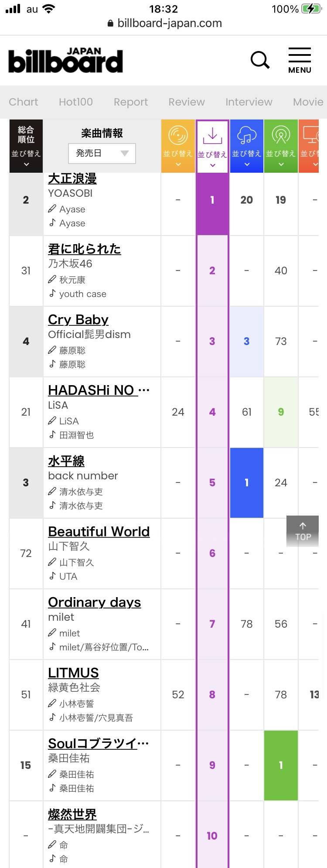This screenshot has width=327, height=868.
Task: Sort by download icon column
Action: 212,147
